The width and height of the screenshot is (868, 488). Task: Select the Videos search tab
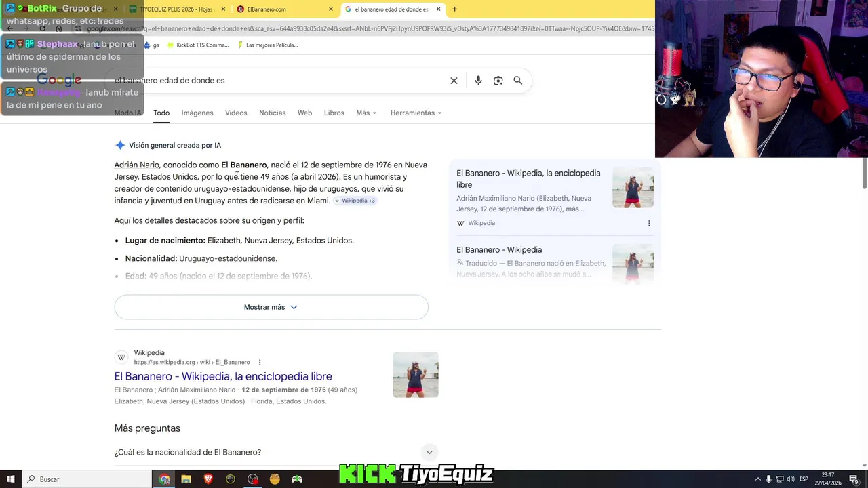click(x=236, y=113)
